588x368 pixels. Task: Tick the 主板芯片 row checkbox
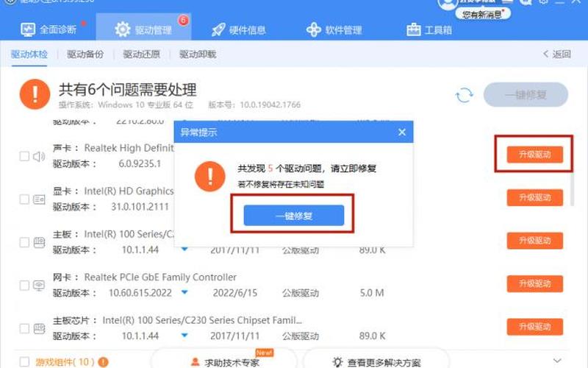click(x=24, y=328)
